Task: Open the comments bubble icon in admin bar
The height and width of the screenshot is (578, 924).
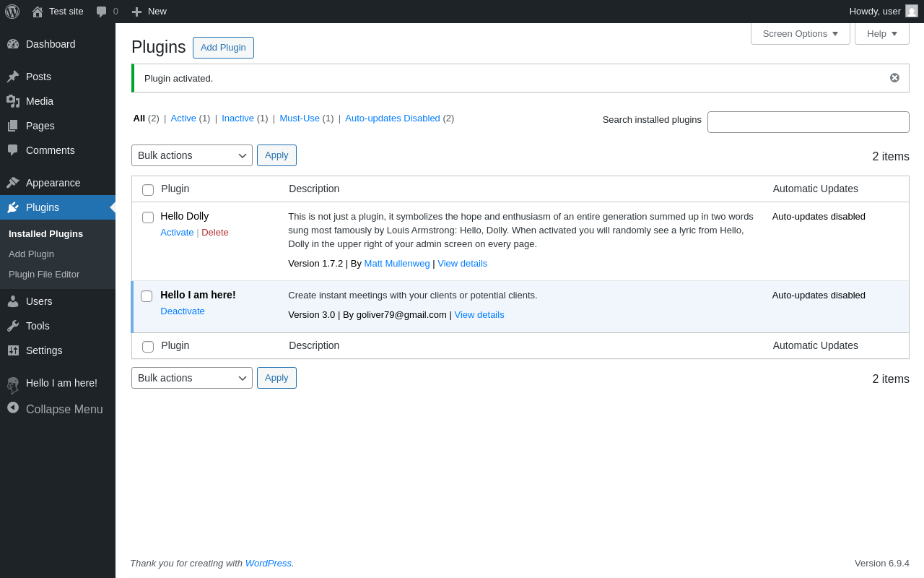Action: click(x=102, y=12)
